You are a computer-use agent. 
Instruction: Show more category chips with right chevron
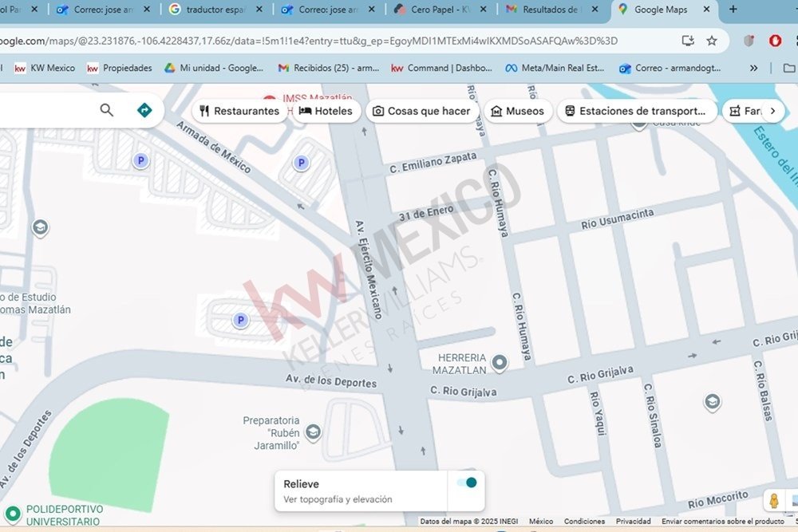point(772,111)
